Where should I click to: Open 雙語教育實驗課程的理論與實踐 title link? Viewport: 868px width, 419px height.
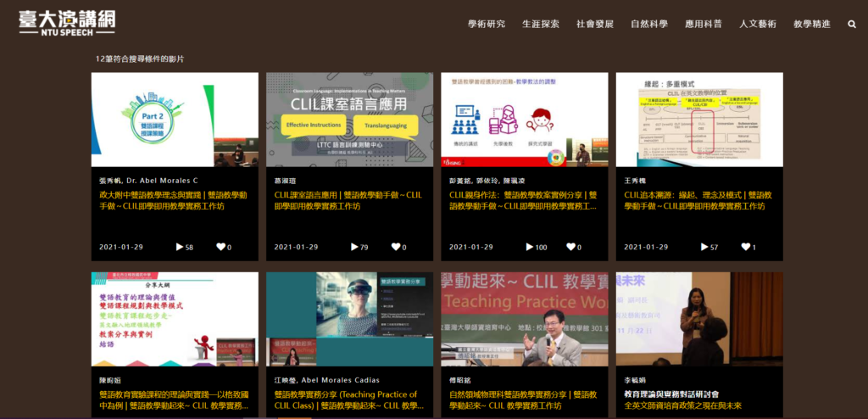click(173, 400)
